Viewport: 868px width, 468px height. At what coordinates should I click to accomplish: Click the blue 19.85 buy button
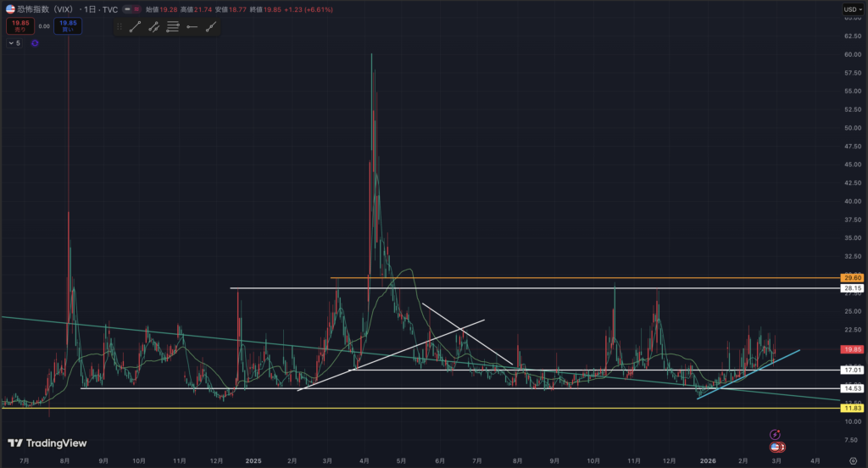point(68,26)
